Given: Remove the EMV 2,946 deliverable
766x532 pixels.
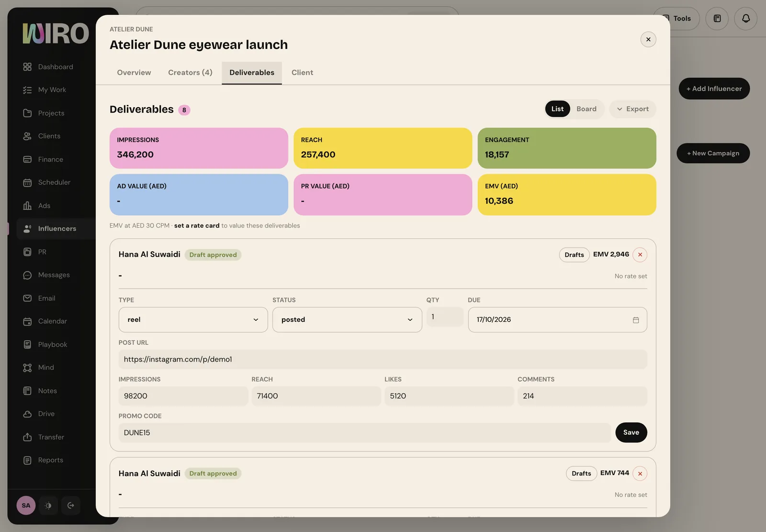Looking at the screenshot, I should pyautogui.click(x=640, y=255).
